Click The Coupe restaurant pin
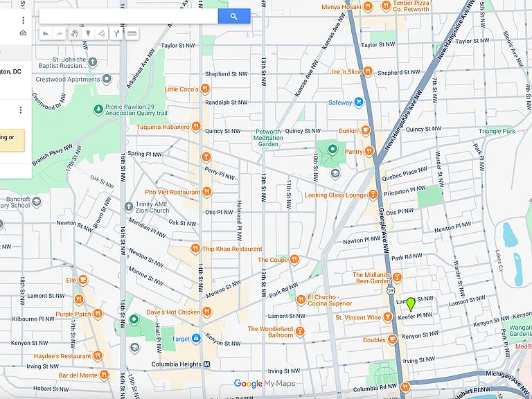This screenshot has height=399, width=532. coord(294,260)
